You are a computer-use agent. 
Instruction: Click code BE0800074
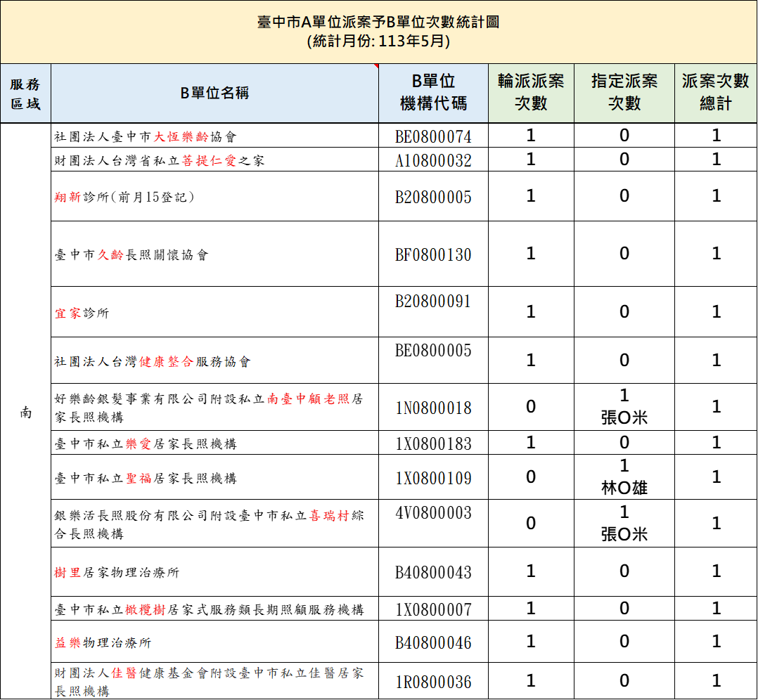tap(434, 137)
